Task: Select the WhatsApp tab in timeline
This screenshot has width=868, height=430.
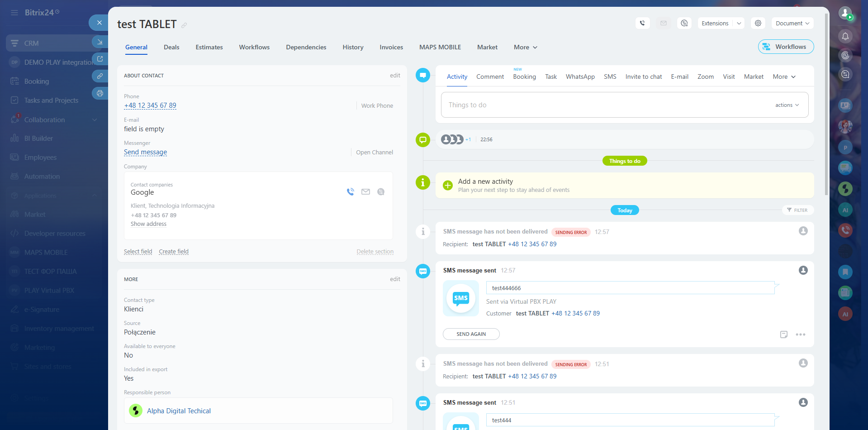Action: click(580, 76)
